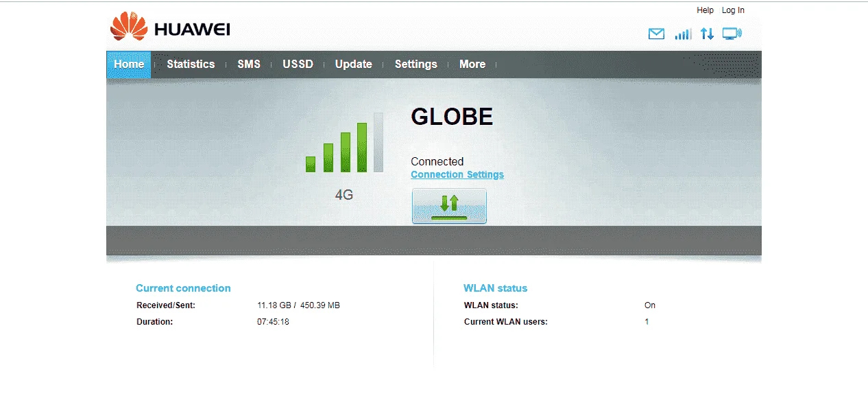
Task: Click the 4G network type label
Action: (x=344, y=194)
